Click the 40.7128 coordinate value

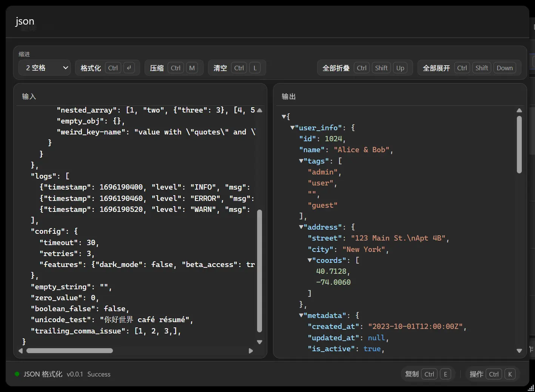331,272
